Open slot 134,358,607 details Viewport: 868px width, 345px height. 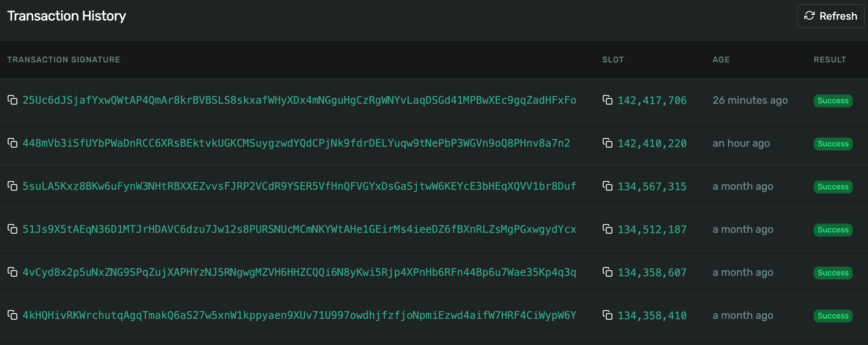[652, 273]
